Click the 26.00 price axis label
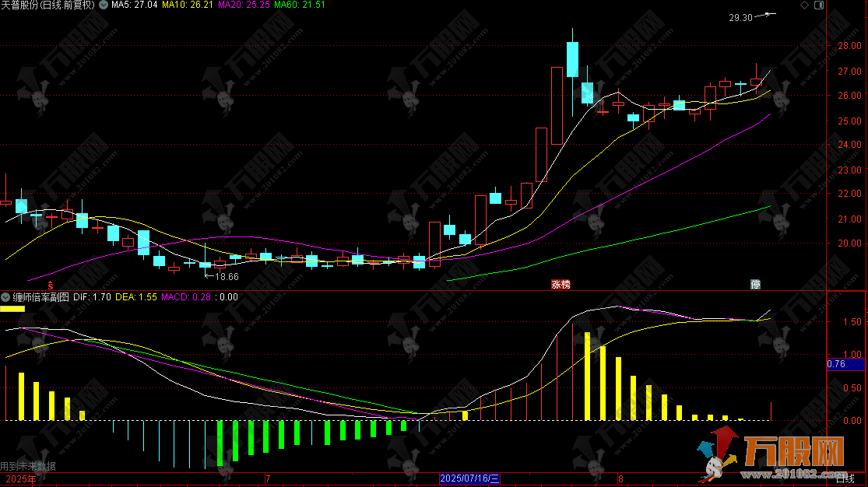Screen dimensions: 868x487 (850, 96)
